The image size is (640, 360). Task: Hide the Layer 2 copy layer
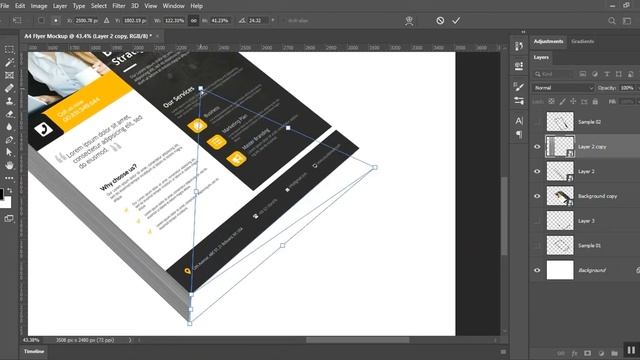(537, 147)
